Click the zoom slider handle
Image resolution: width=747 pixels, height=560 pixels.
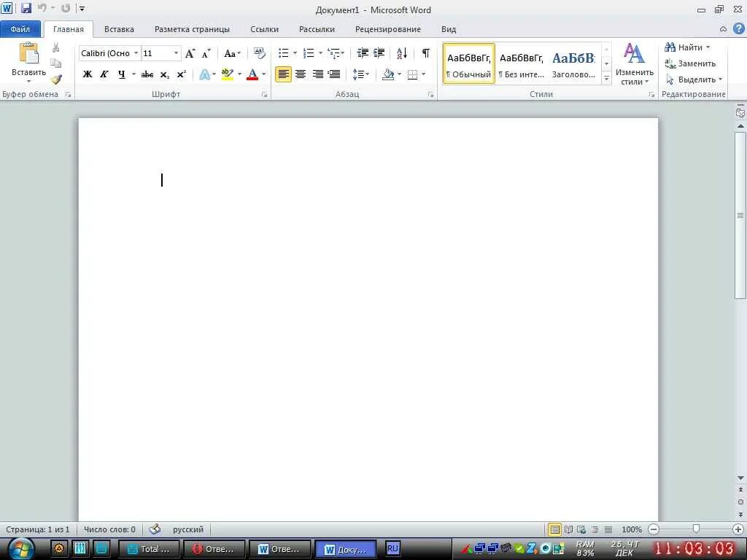pyautogui.click(x=696, y=529)
